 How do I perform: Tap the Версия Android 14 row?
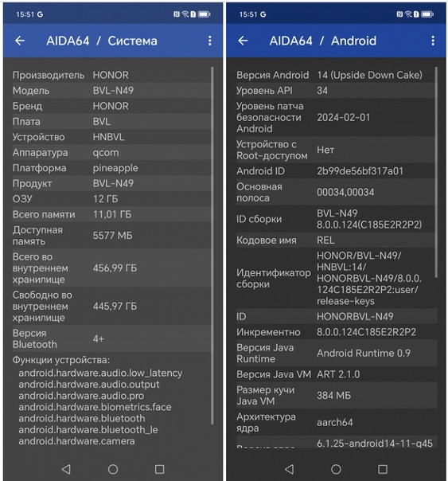point(336,75)
